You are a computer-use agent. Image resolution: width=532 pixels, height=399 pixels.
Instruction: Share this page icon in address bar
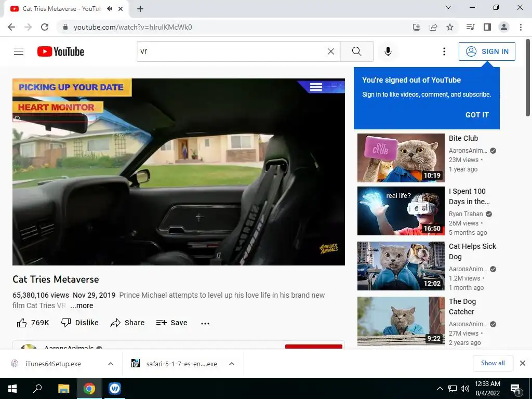point(433,27)
